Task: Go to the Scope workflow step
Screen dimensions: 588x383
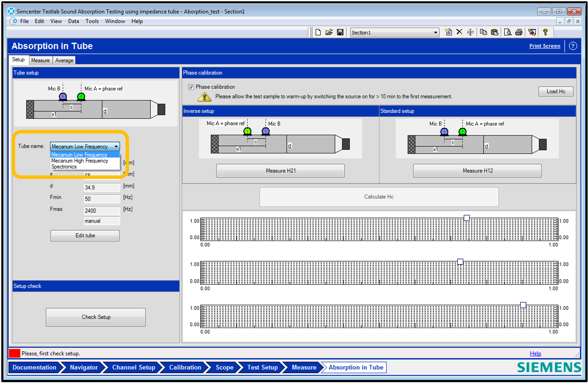Action: [x=225, y=367]
